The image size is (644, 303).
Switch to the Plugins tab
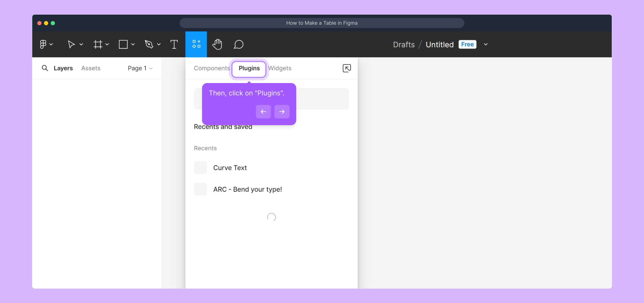(249, 68)
